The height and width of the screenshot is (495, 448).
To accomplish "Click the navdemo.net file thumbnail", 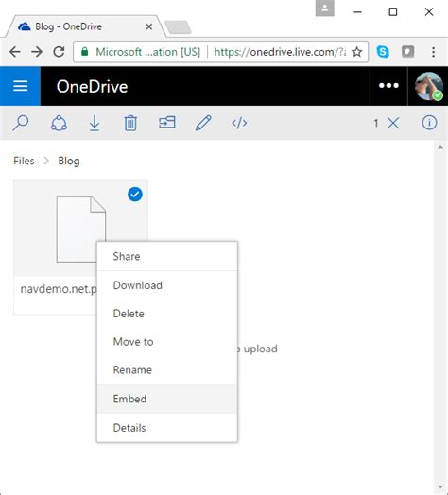I will [80, 230].
